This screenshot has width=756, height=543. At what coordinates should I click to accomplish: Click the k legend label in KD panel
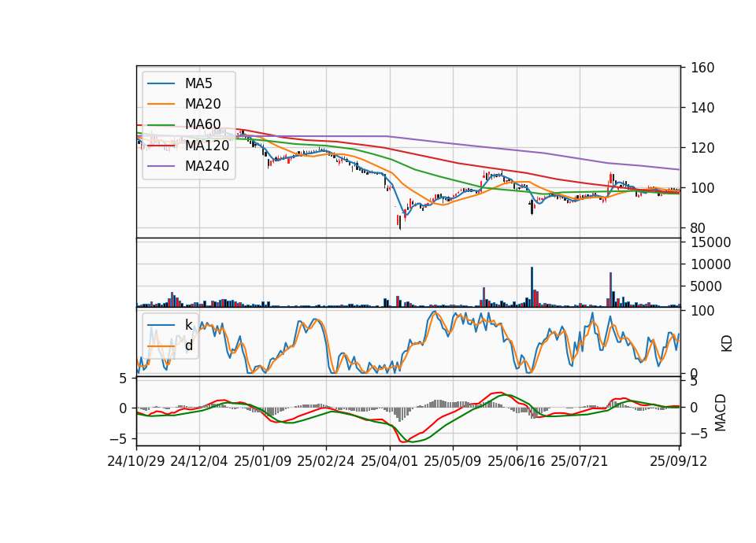point(188,325)
